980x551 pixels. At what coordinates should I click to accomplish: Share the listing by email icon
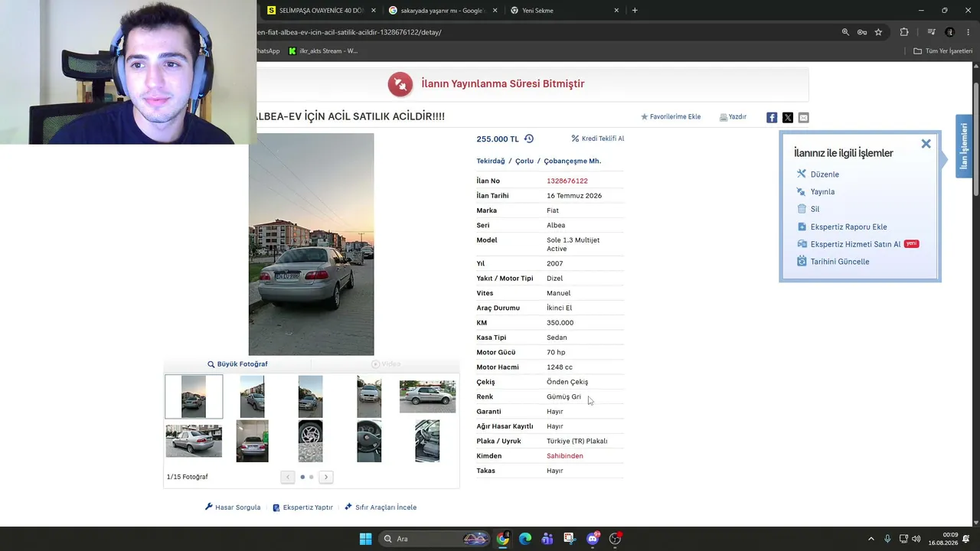(x=803, y=117)
